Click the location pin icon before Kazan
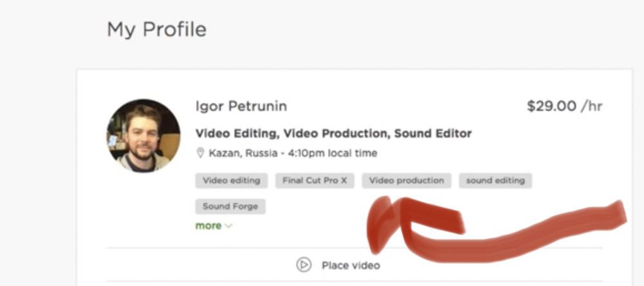 pyautogui.click(x=201, y=154)
